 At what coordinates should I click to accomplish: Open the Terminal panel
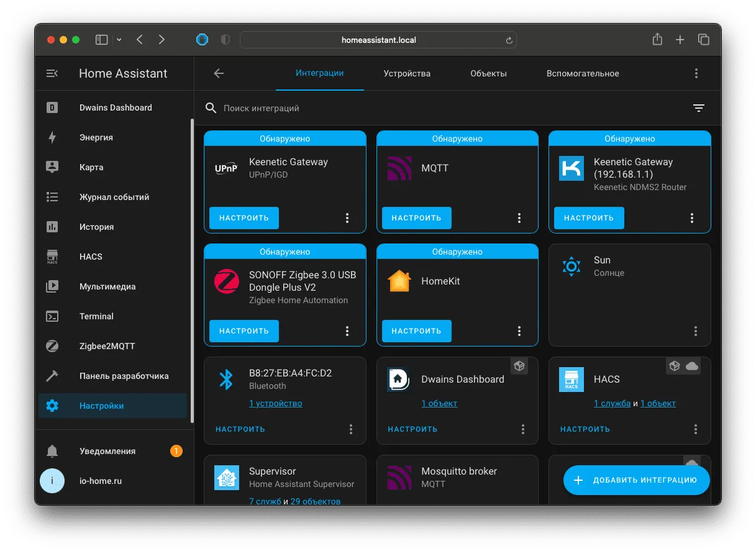click(x=112, y=316)
